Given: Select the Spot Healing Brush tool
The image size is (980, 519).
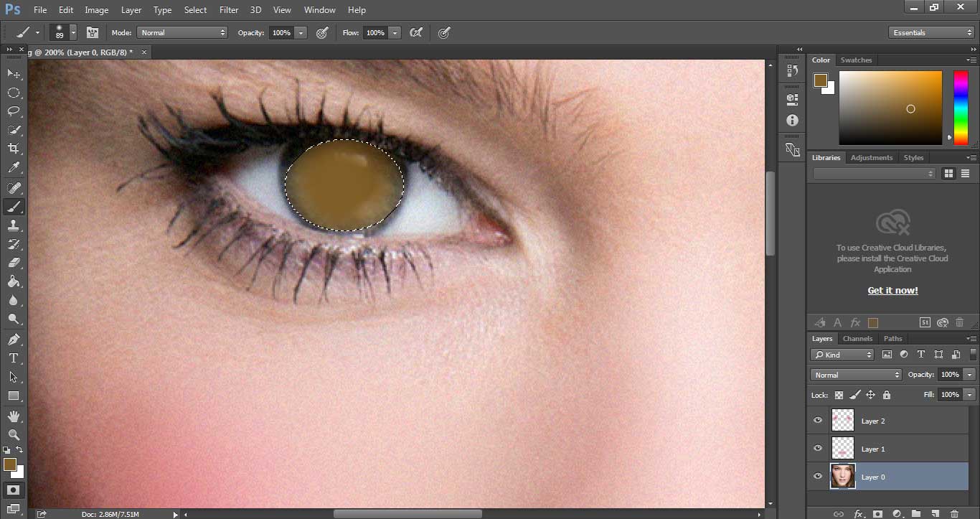Looking at the screenshot, I should pos(14,188).
